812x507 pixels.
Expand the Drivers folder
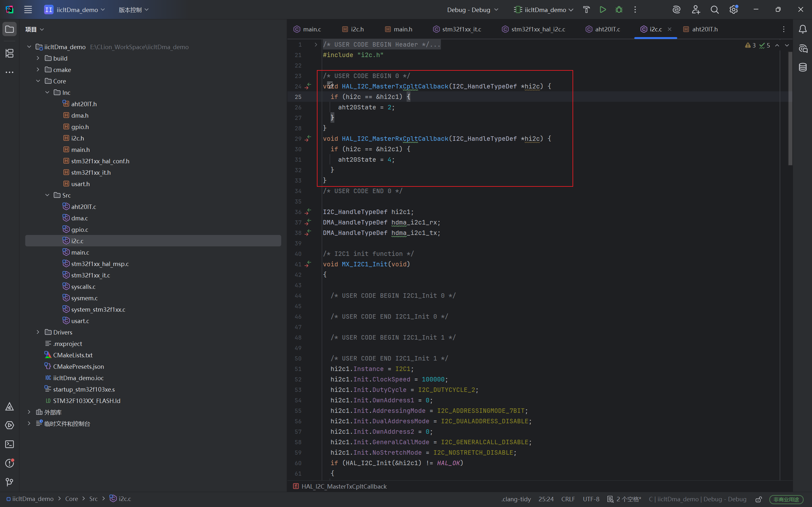coord(38,332)
